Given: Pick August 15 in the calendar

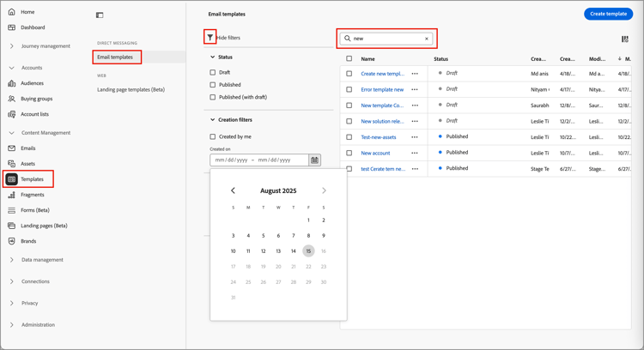Looking at the screenshot, I should click(x=308, y=251).
